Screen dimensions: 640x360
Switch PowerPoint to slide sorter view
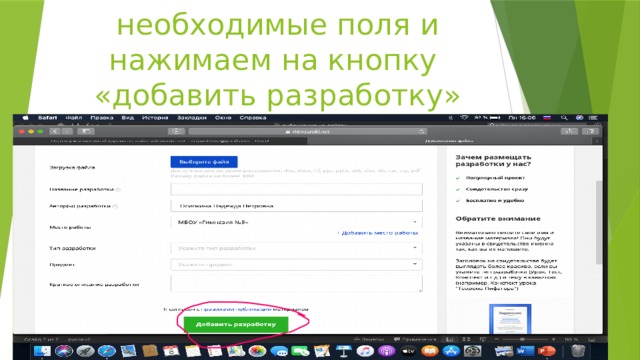466,339
